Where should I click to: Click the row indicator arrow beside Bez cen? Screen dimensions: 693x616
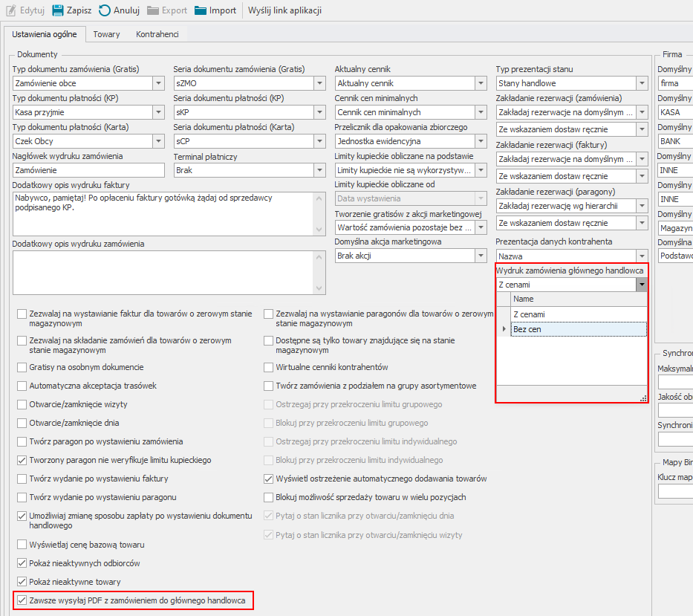(504, 329)
